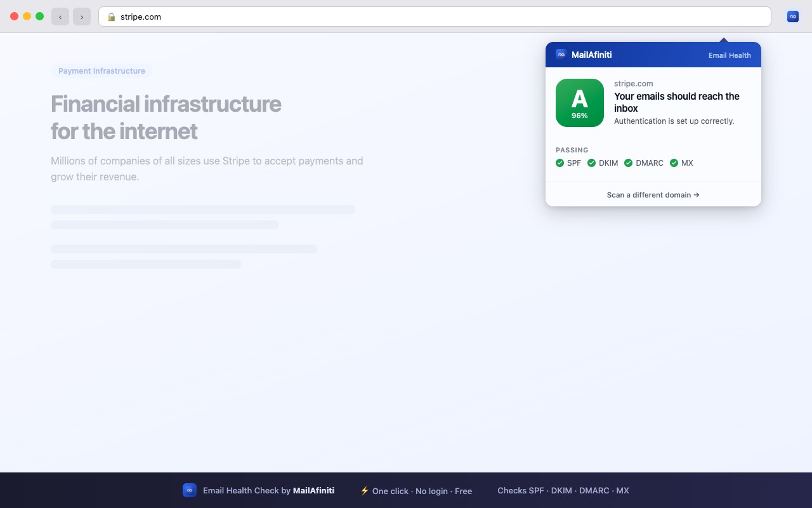Image resolution: width=812 pixels, height=508 pixels.
Task: Click "Checks SPF · DKIM · DMARC · MX" footer text
Action: [563, 490]
